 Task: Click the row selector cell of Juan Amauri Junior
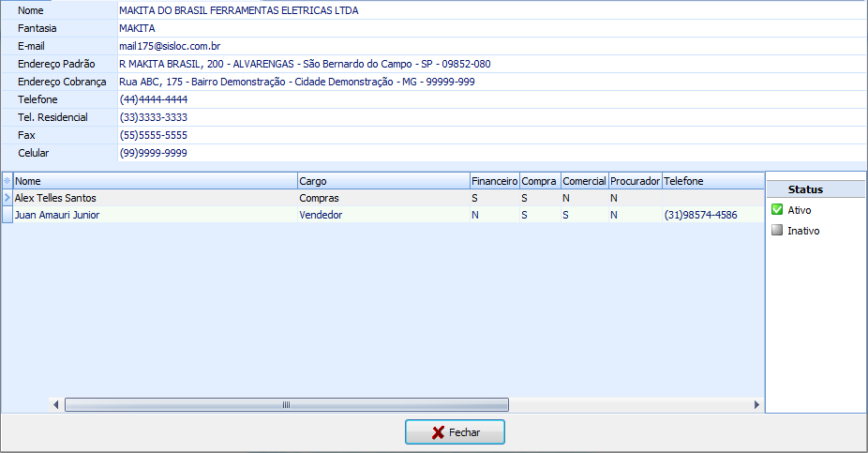pos(7,215)
